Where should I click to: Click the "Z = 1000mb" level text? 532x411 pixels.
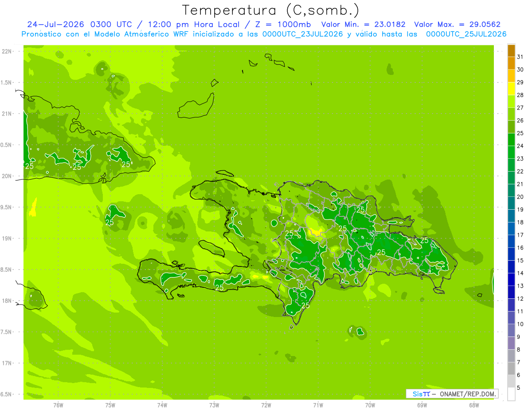(282, 24)
